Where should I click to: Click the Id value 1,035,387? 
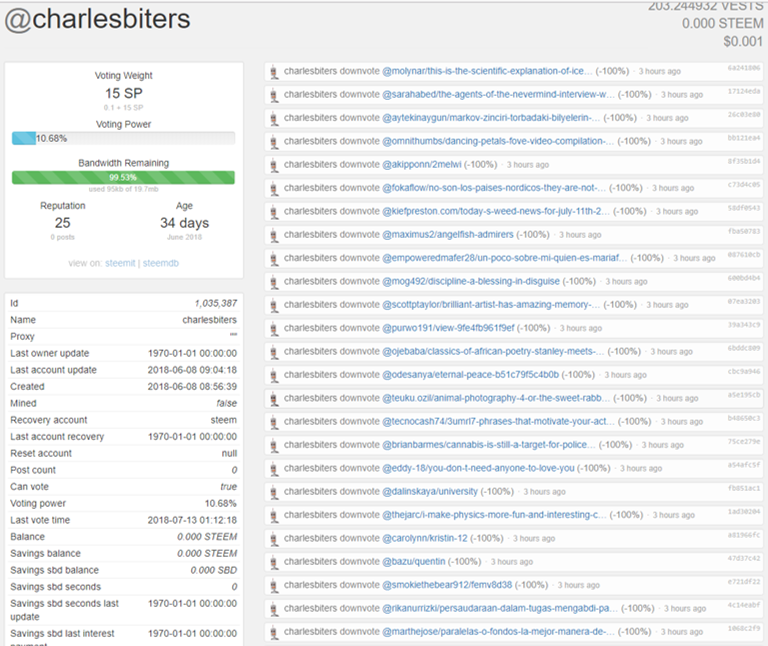point(216,303)
